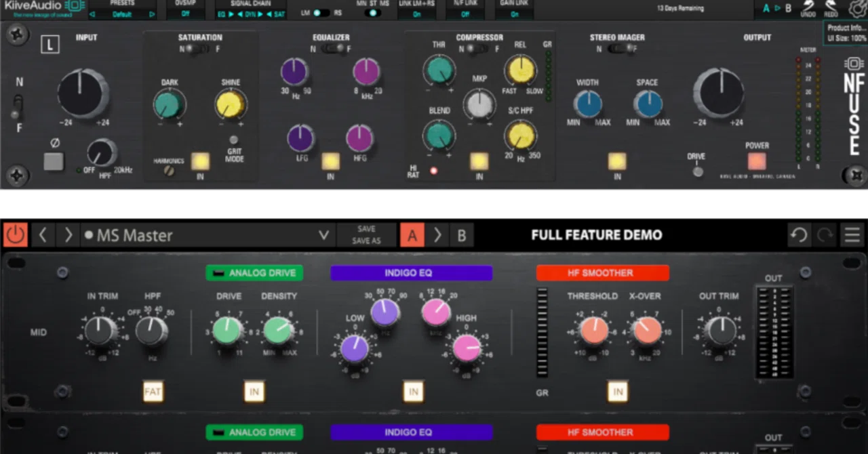The width and height of the screenshot is (868, 454).
Task: Click the DARK saturation knob
Action: (169, 104)
